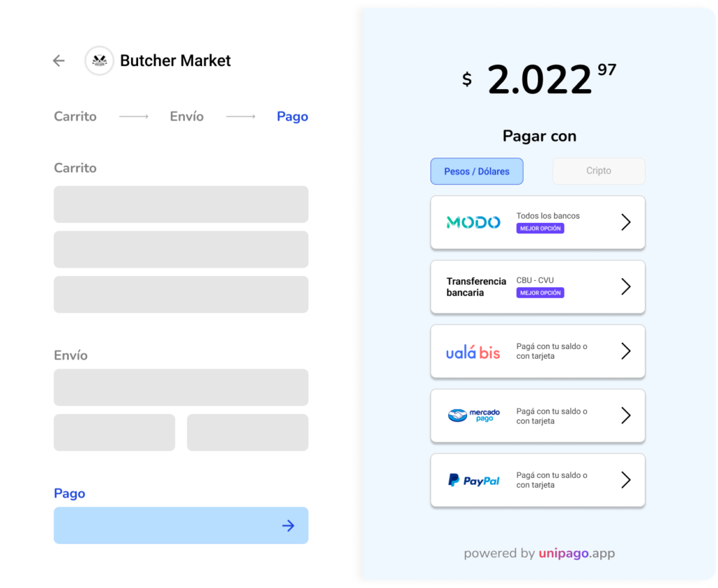This screenshot has width=718, height=588.
Task: Click the second Carrito placeholder item
Action: coord(181,249)
